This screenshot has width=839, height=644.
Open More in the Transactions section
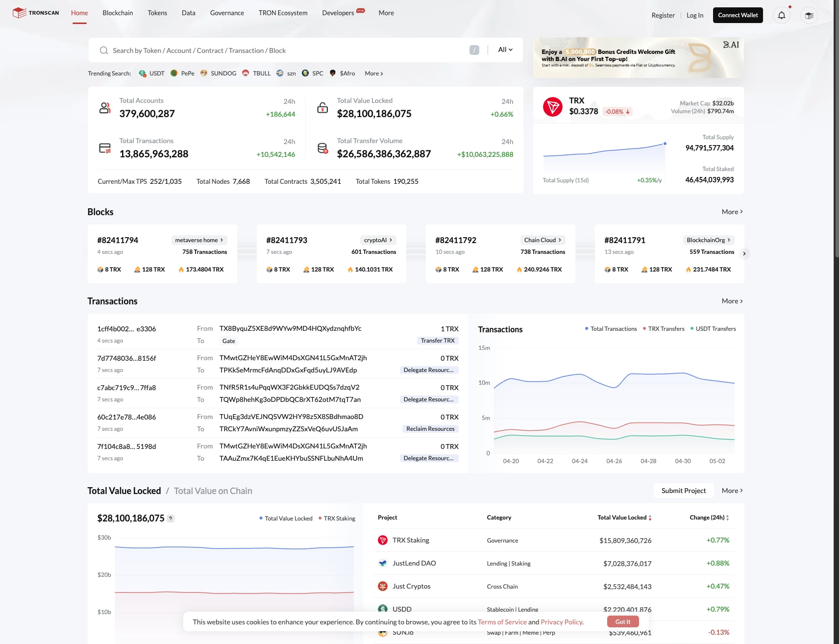coord(733,301)
